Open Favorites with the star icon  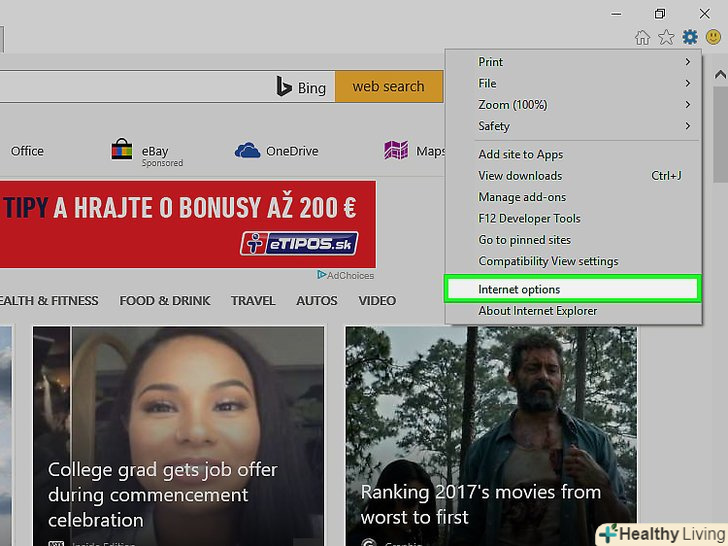(x=666, y=37)
